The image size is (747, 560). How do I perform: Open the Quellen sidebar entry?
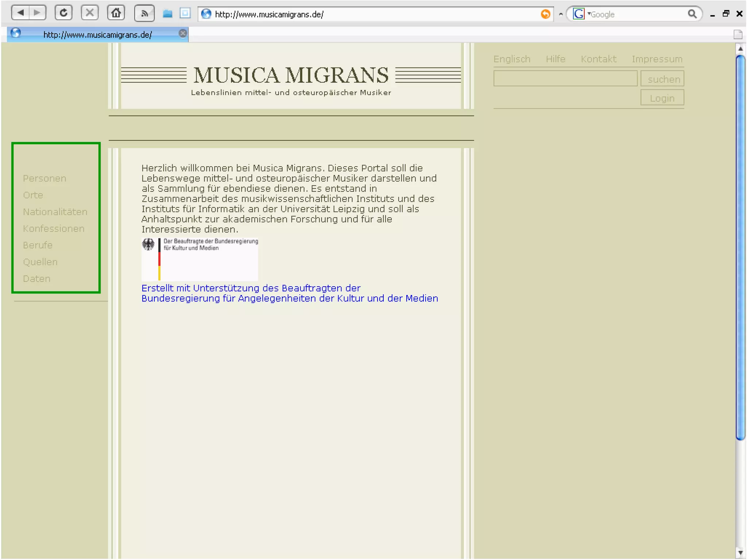point(40,262)
